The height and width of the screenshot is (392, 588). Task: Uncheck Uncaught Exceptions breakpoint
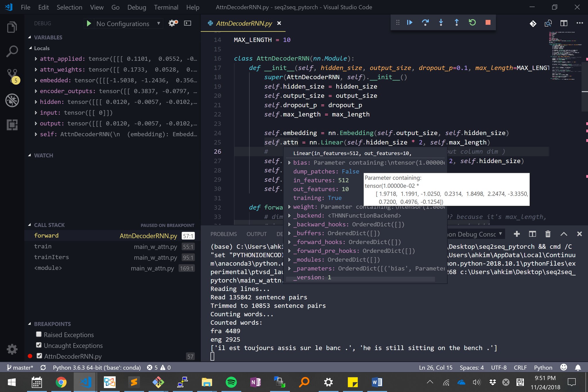click(39, 345)
